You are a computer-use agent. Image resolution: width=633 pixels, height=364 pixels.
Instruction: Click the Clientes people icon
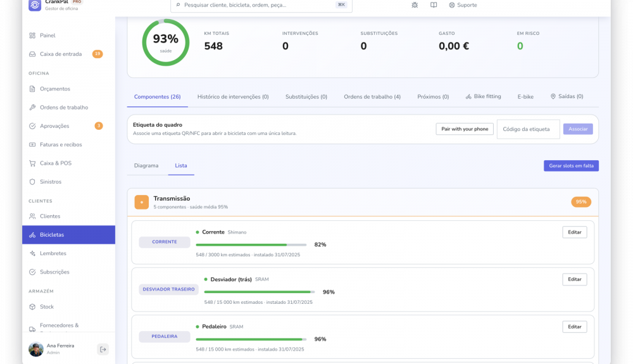click(32, 217)
